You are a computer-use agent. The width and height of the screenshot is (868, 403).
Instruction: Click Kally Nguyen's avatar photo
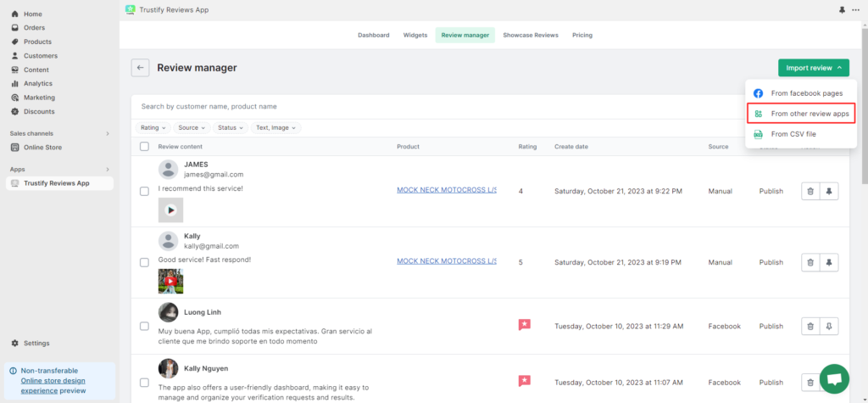[169, 368]
